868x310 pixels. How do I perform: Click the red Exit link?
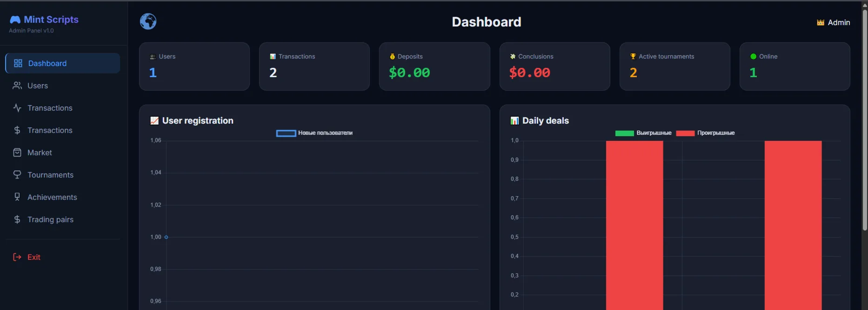click(62, 257)
